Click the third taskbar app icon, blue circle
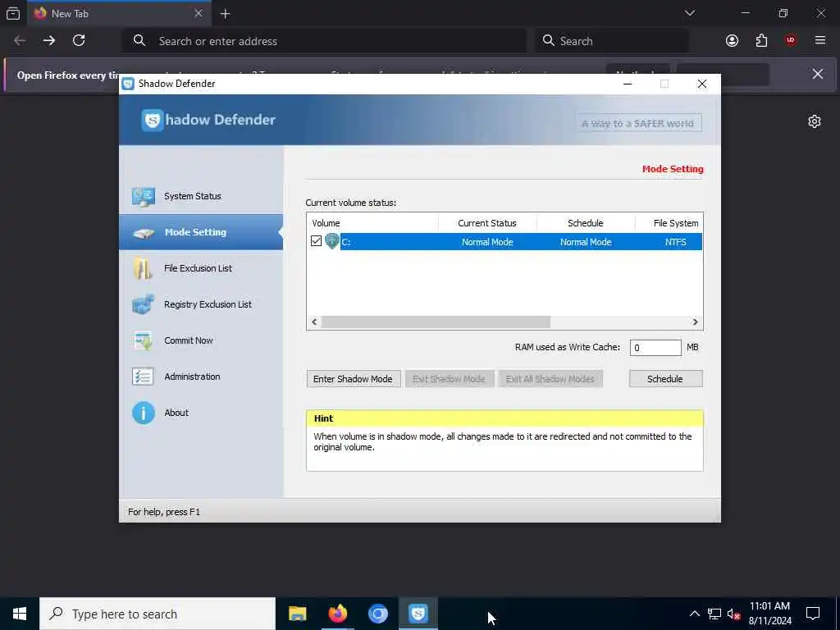840x630 pixels. [x=377, y=614]
